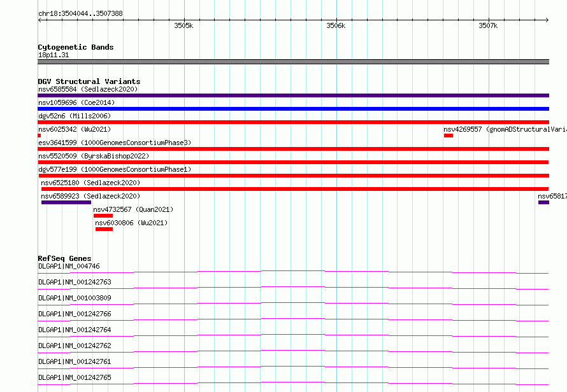The width and height of the screenshot is (567, 392).
Task: Open the nsv4269557 gnomAD variant label
Action: click(505, 129)
